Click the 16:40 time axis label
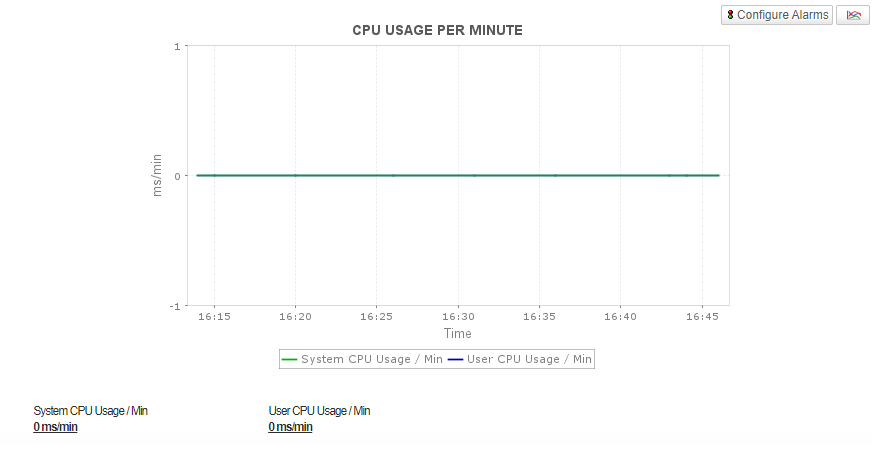The width and height of the screenshot is (884, 457). coord(620,316)
